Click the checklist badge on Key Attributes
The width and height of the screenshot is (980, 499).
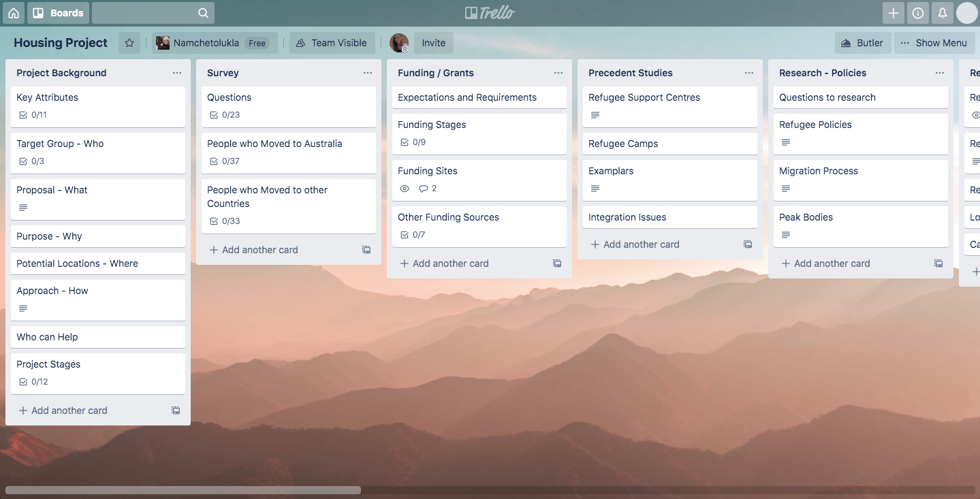[32, 115]
